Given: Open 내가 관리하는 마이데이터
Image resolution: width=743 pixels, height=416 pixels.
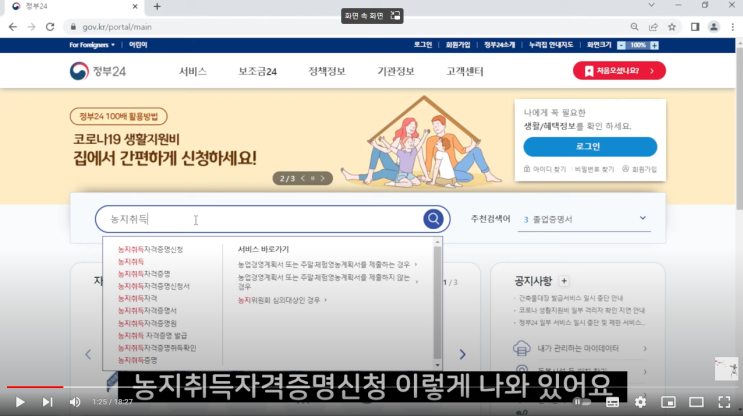Looking at the screenshot, I should point(580,348).
